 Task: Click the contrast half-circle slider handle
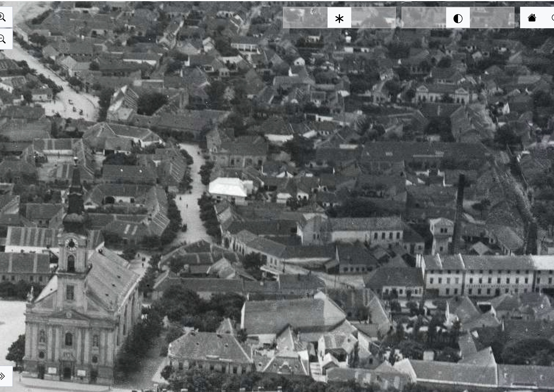pyautogui.click(x=458, y=18)
